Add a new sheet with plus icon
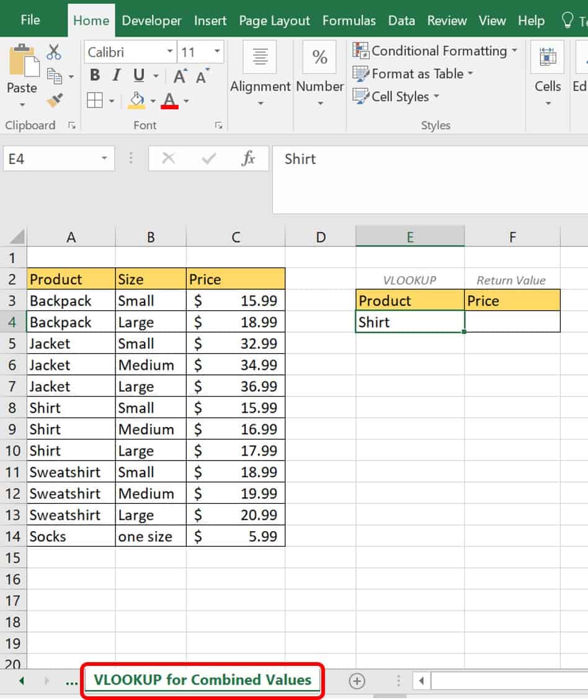The width and height of the screenshot is (588, 700). 357,681
